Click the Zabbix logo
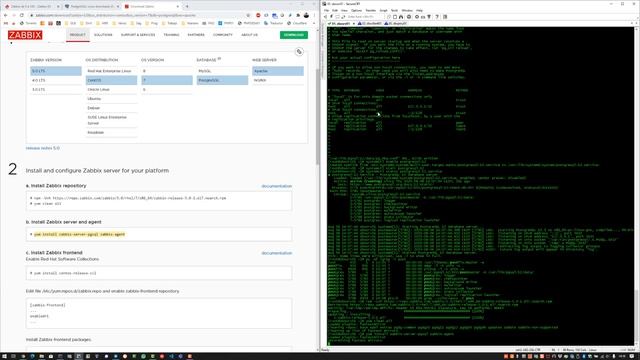Viewport: 640px width, 360px height. [x=25, y=35]
